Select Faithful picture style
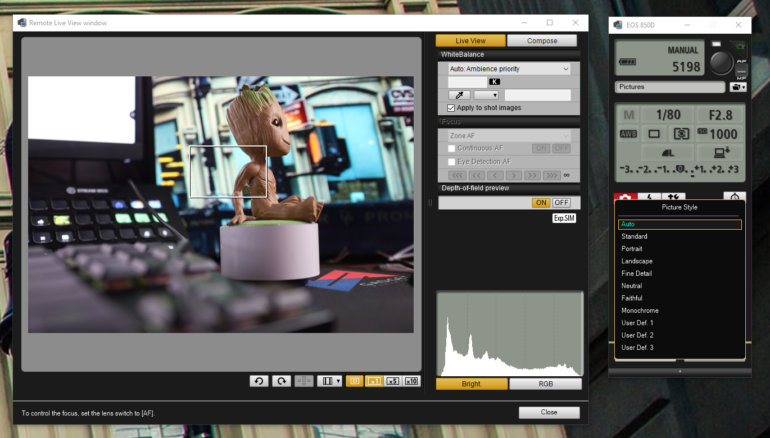This screenshot has width=770, height=438. click(x=680, y=298)
